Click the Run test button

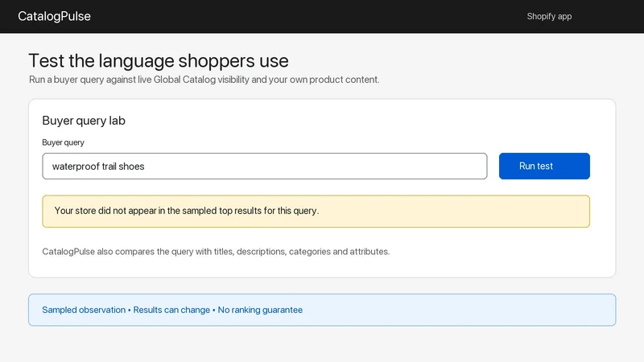coord(544,167)
